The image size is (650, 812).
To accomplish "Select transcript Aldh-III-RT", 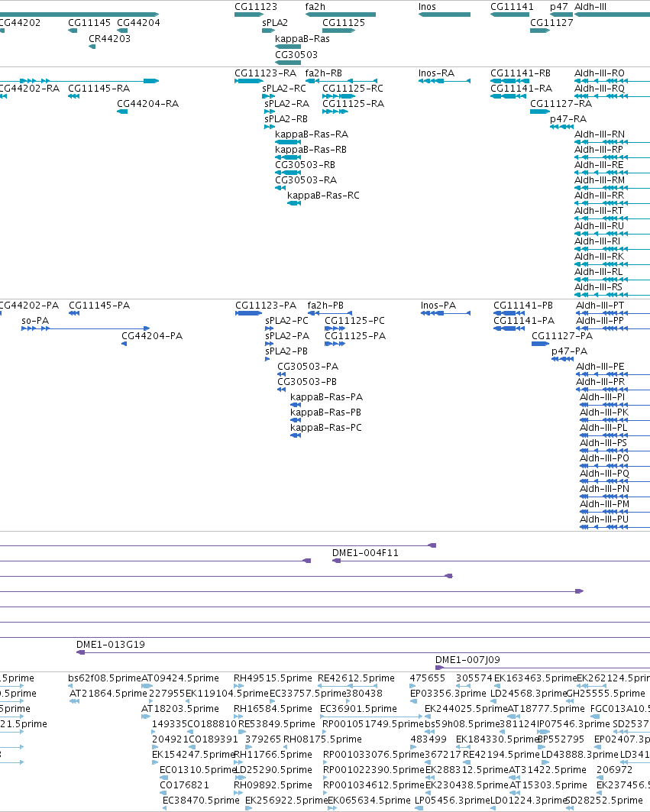I will (x=599, y=211).
